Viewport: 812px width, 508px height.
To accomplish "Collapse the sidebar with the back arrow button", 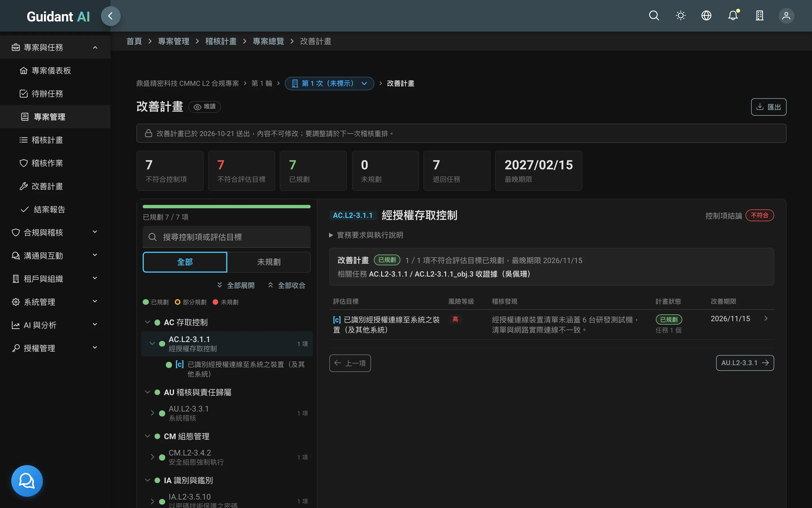I will tap(111, 16).
